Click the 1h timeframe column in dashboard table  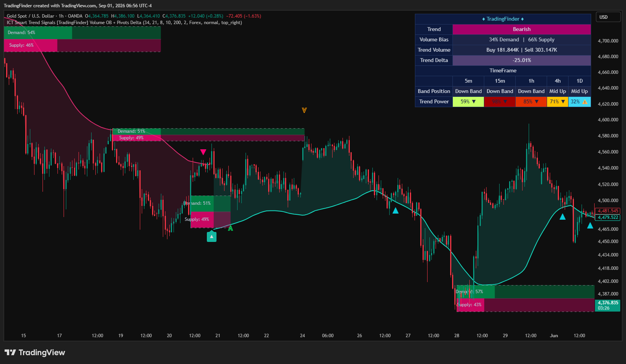click(531, 81)
